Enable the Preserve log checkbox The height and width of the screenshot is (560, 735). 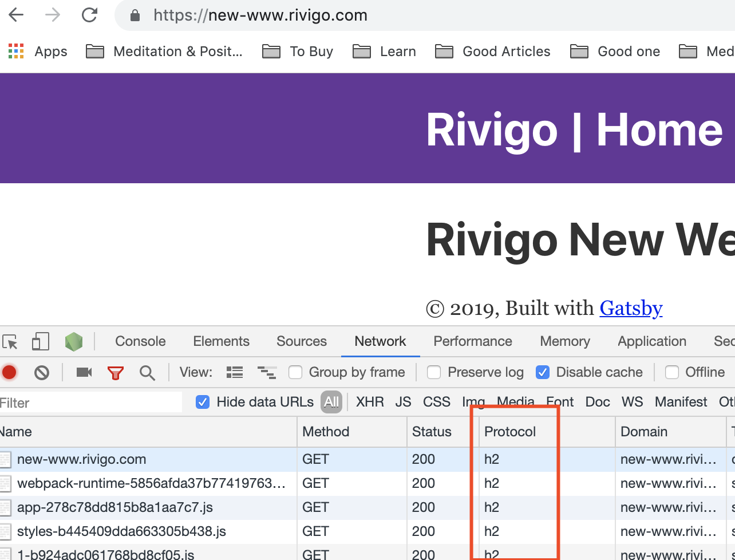(x=434, y=373)
